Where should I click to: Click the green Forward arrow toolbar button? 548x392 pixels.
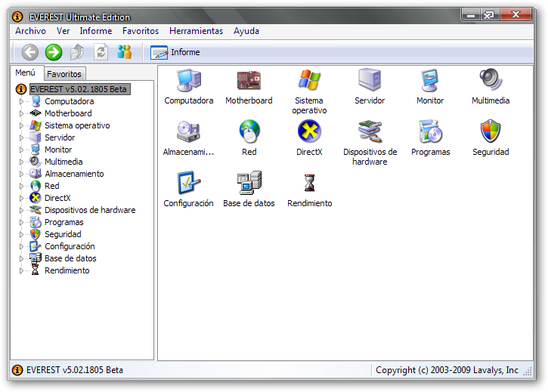[54, 52]
